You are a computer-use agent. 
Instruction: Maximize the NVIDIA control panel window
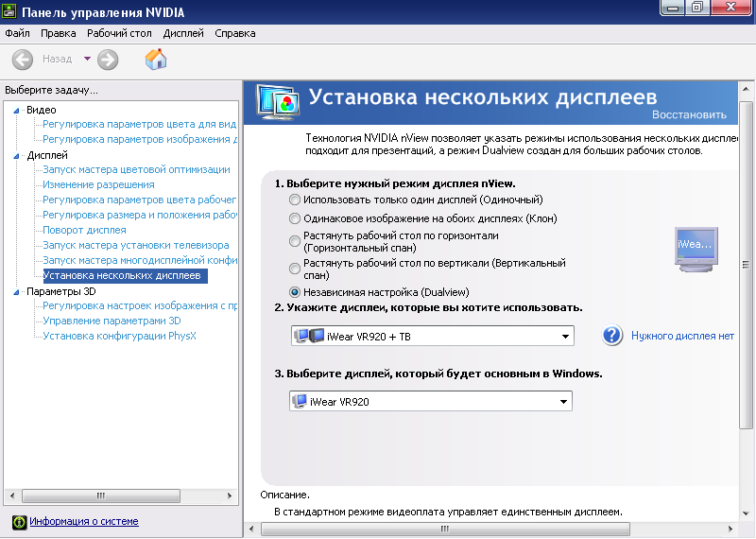pyautogui.click(x=697, y=8)
